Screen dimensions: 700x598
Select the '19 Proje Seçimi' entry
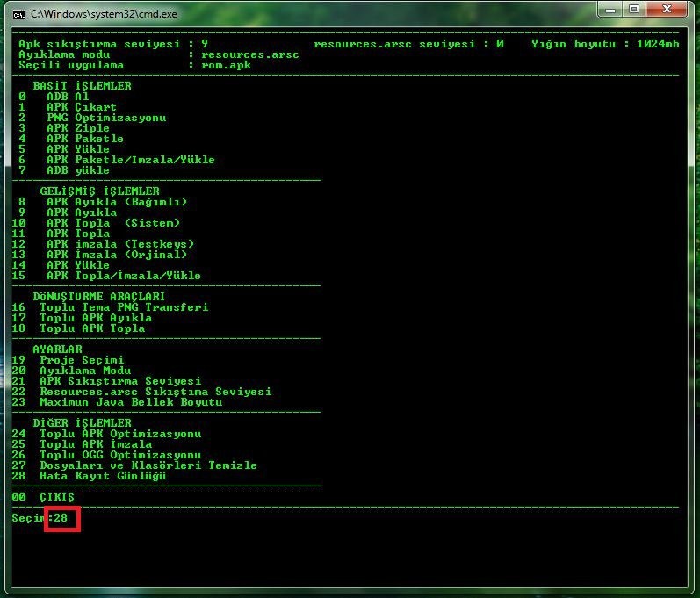68,360
